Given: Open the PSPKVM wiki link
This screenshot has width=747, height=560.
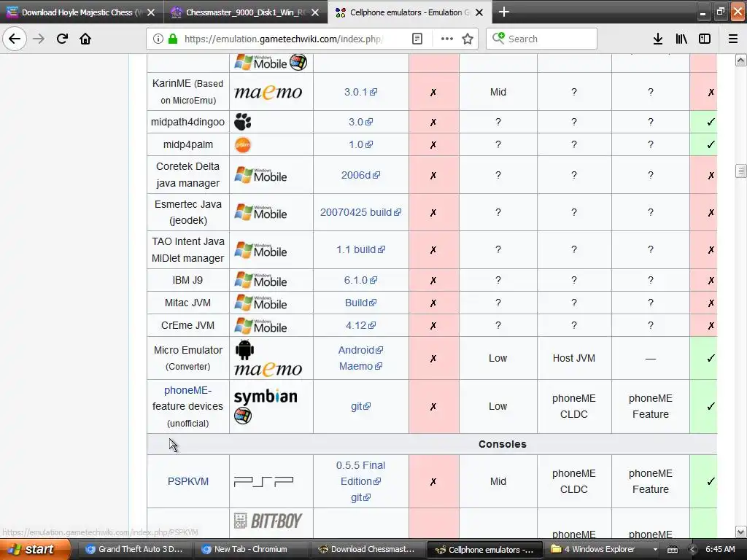Looking at the screenshot, I should [x=187, y=481].
